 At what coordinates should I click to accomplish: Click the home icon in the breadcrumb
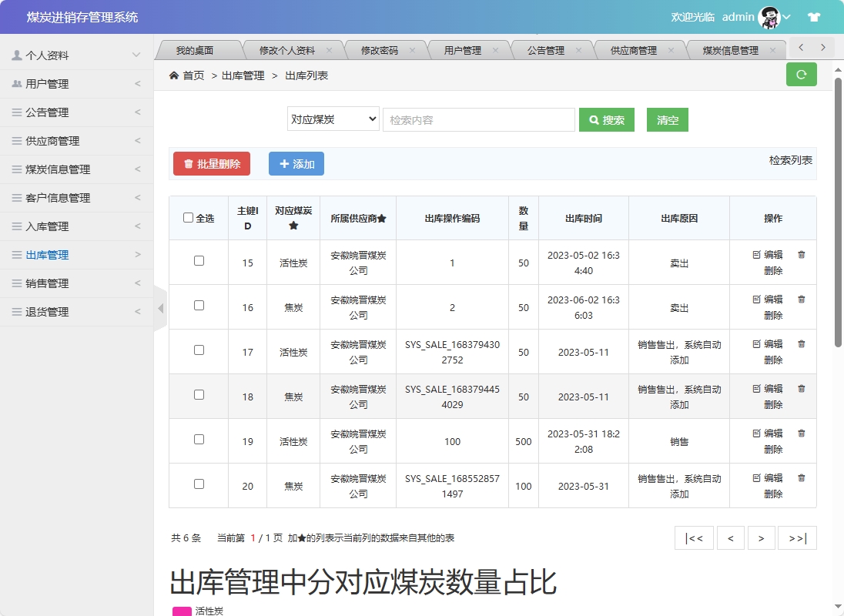[176, 75]
